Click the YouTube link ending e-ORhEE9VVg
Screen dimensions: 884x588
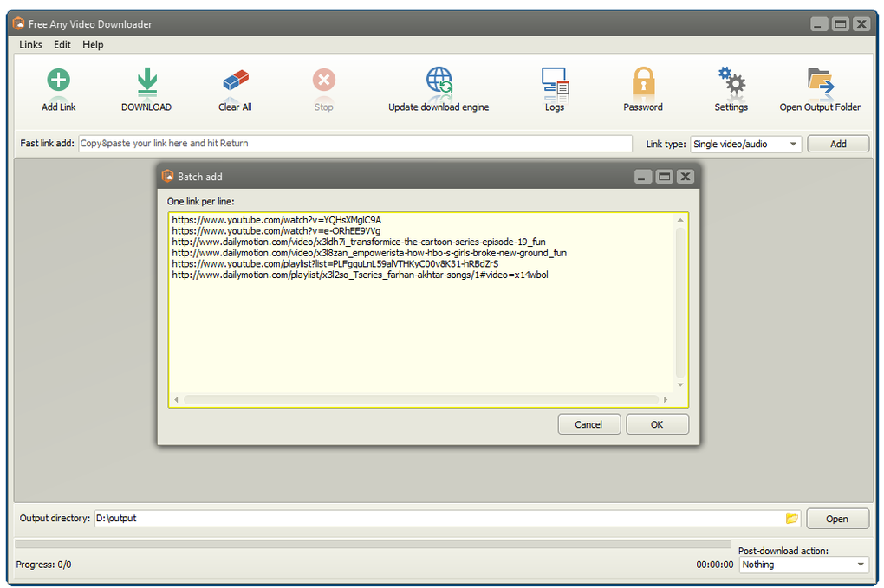click(x=276, y=231)
